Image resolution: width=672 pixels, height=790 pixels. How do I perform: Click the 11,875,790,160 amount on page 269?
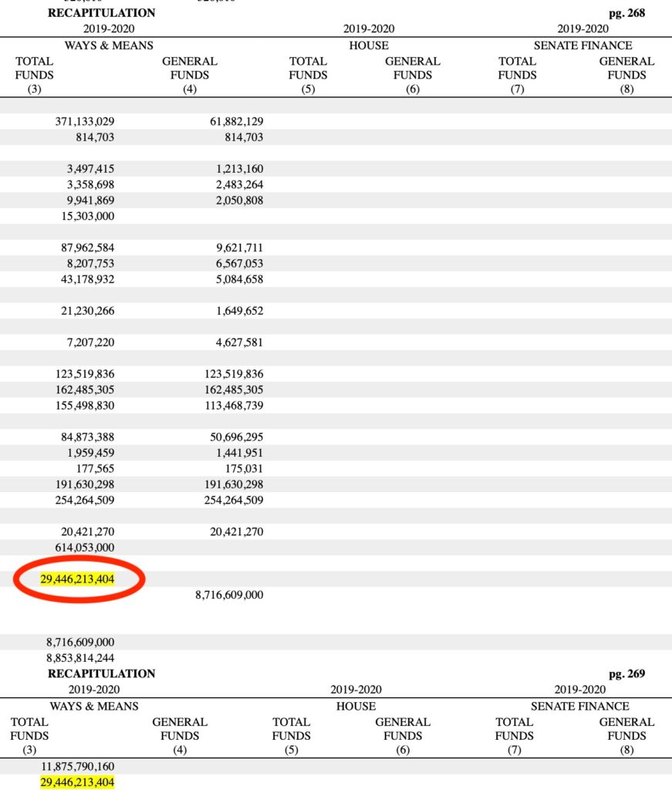pos(77,767)
